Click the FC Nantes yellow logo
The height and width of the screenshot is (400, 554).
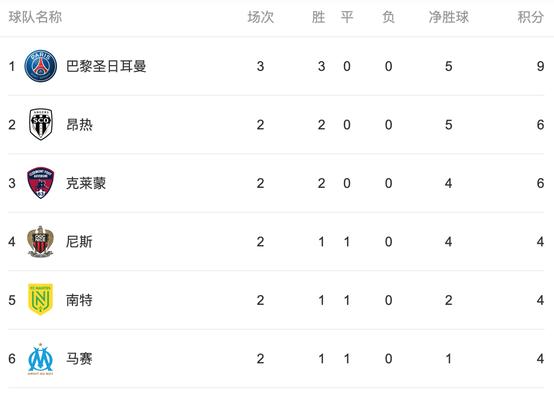pyautogui.click(x=41, y=299)
